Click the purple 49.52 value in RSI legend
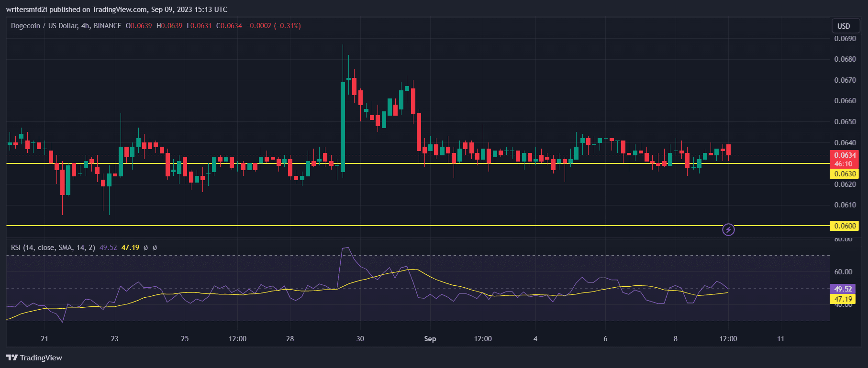 click(108, 248)
